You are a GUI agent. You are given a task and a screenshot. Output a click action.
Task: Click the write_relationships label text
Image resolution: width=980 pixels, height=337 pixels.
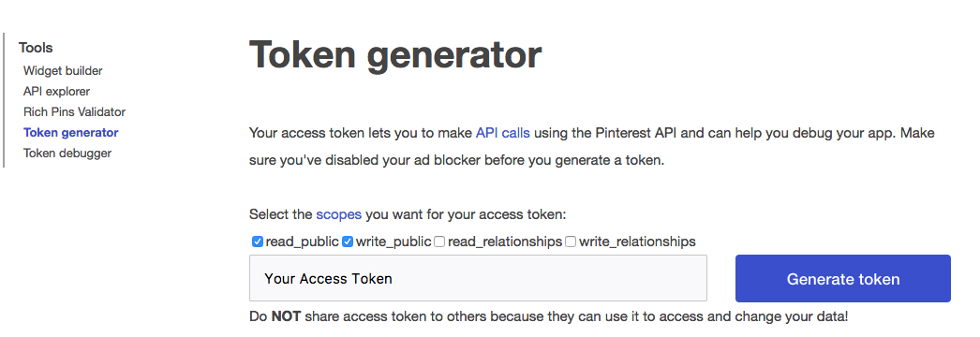click(x=637, y=242)
